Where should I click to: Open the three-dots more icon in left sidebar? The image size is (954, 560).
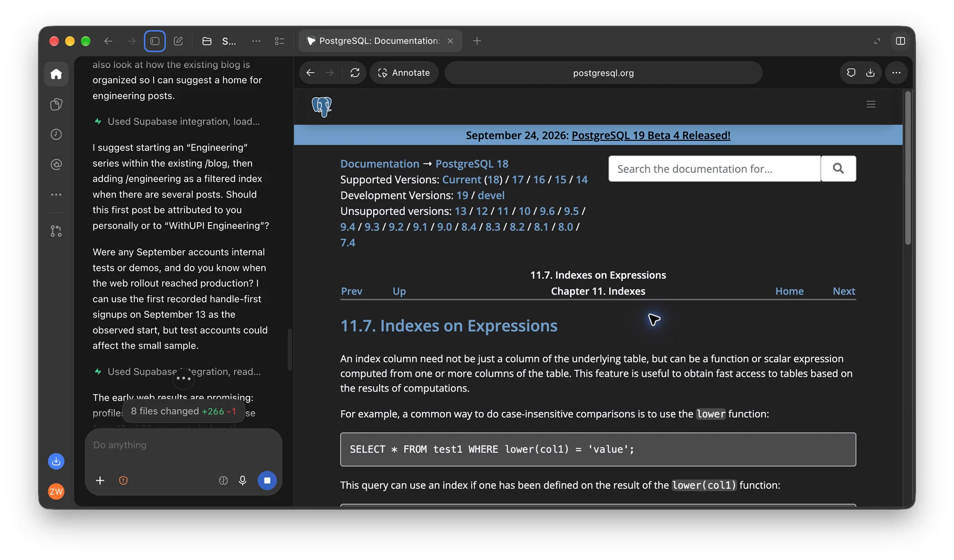[x=56, y=195]
